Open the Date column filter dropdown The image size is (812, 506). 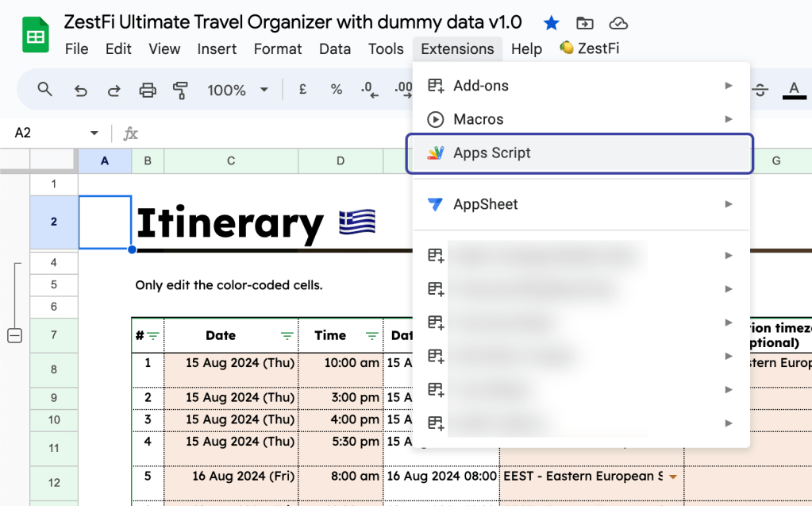[287, 336]
